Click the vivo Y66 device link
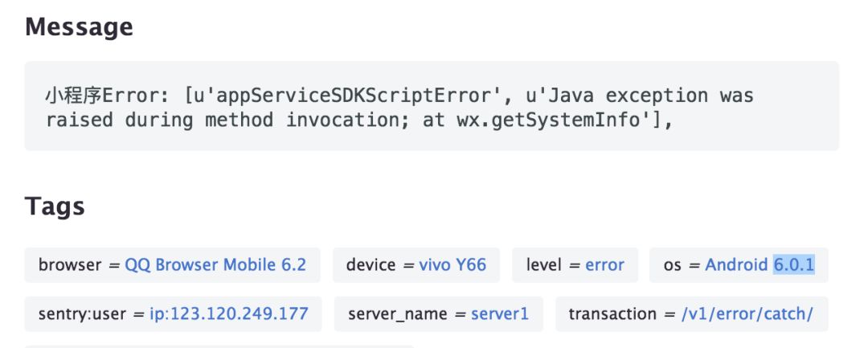 452,265
